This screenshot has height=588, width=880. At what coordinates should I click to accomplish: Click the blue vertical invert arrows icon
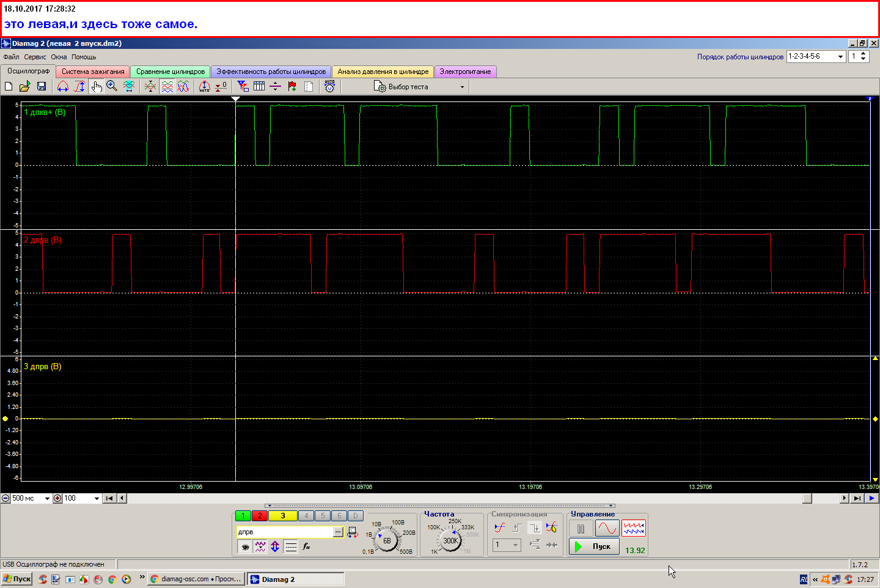(275, 546)
